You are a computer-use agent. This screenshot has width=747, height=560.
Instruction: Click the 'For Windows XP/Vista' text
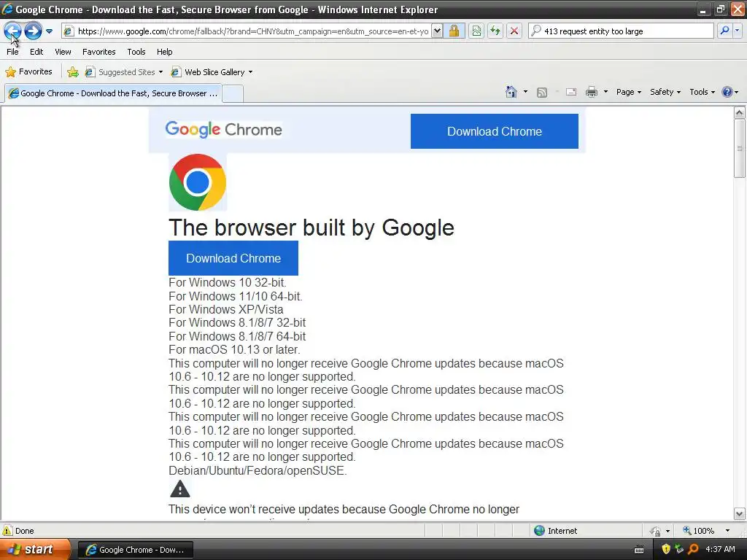[x=226, y=309]
